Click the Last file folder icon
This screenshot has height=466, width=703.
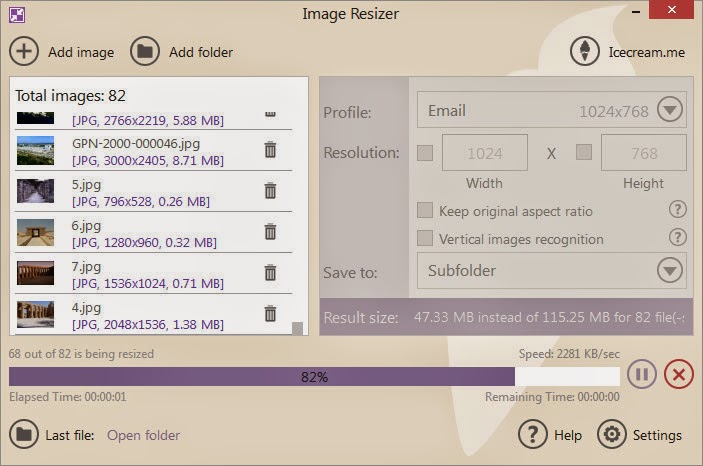point(24,434)
